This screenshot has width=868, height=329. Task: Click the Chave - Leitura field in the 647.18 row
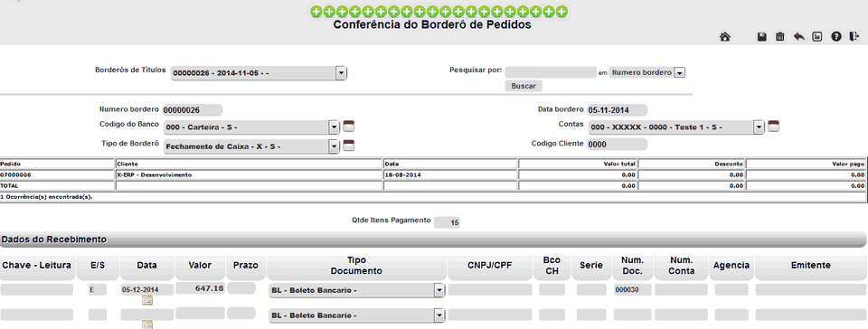click(x=36, y=289)
